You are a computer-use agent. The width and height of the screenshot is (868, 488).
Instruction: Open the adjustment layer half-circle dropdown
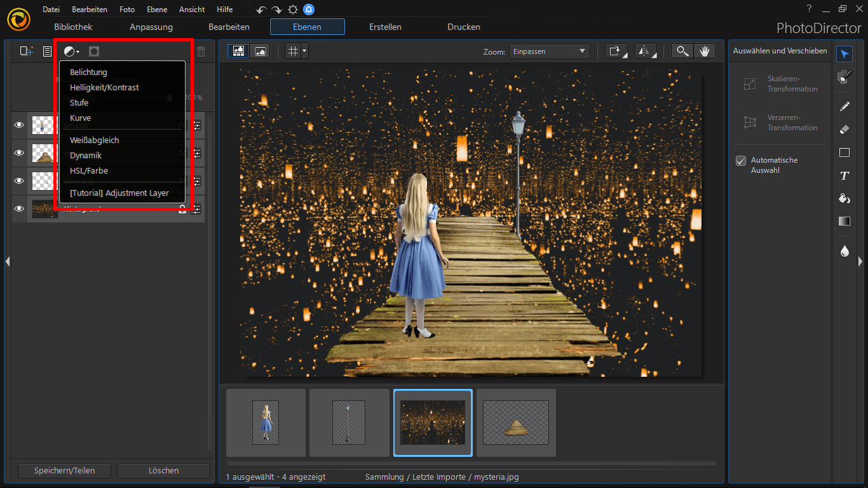[x=71, y=51]
